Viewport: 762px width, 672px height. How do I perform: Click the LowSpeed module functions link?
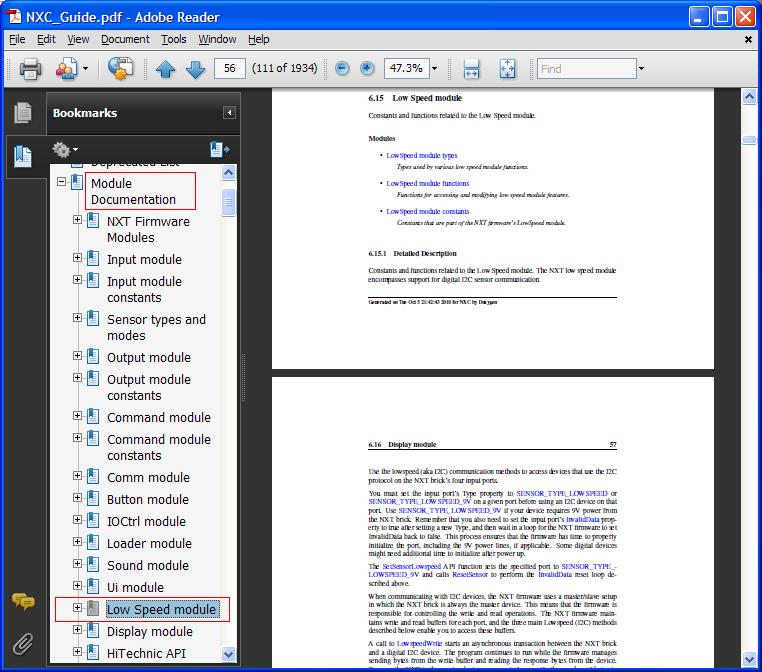pos(427,184)
